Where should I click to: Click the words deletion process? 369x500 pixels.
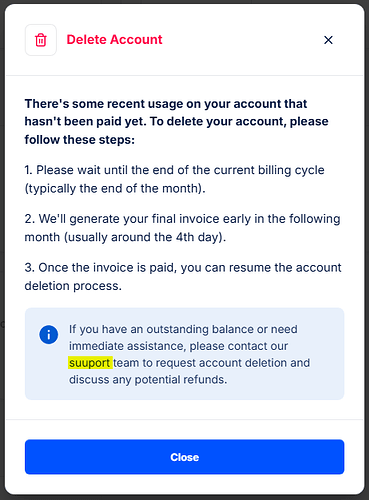coord(73,286)
